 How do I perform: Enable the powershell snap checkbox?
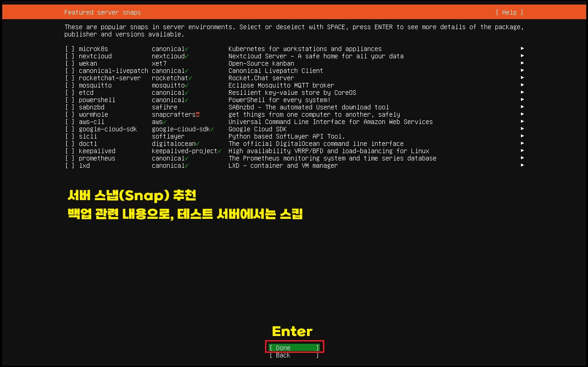pos(69,100)
